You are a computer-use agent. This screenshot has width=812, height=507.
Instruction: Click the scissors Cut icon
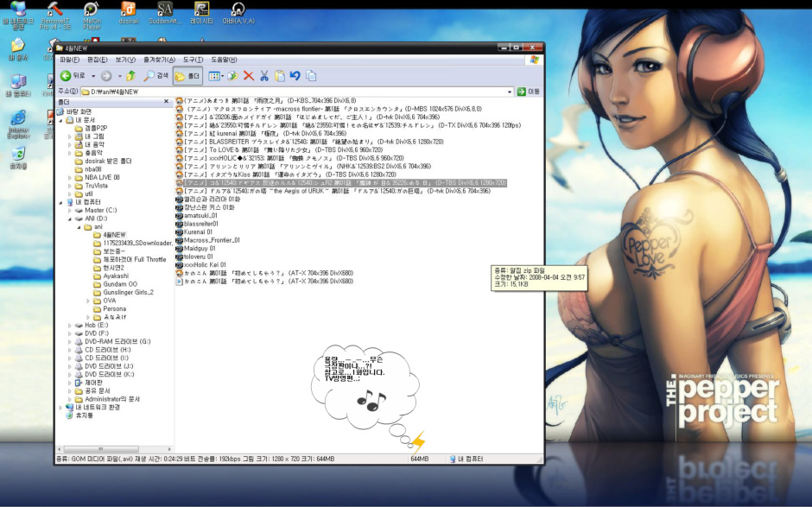(264, 76)
